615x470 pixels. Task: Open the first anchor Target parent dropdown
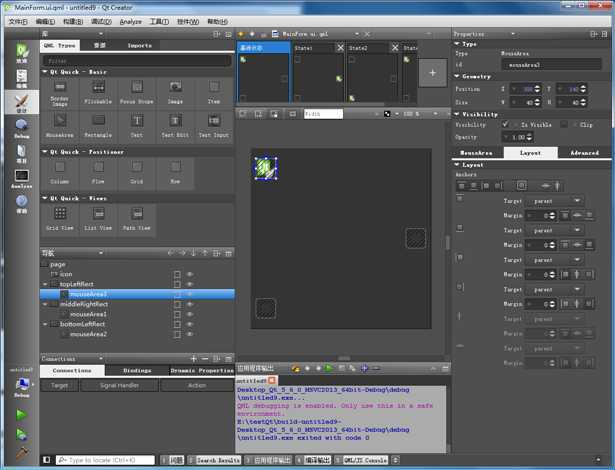(x=554, y=201)
